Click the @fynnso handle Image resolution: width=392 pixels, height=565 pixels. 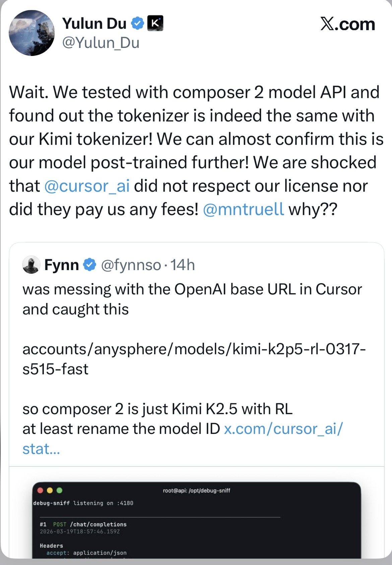click(x=131, y=265)
